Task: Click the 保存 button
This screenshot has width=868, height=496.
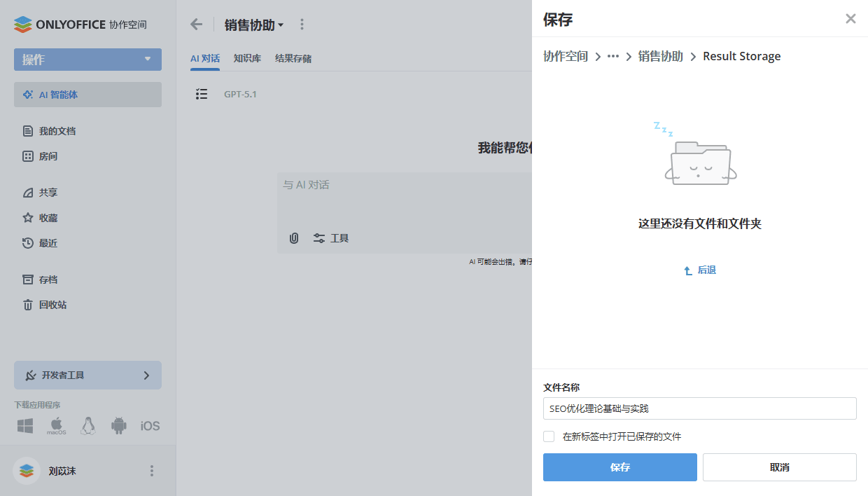Action: (x=619, y=467)
